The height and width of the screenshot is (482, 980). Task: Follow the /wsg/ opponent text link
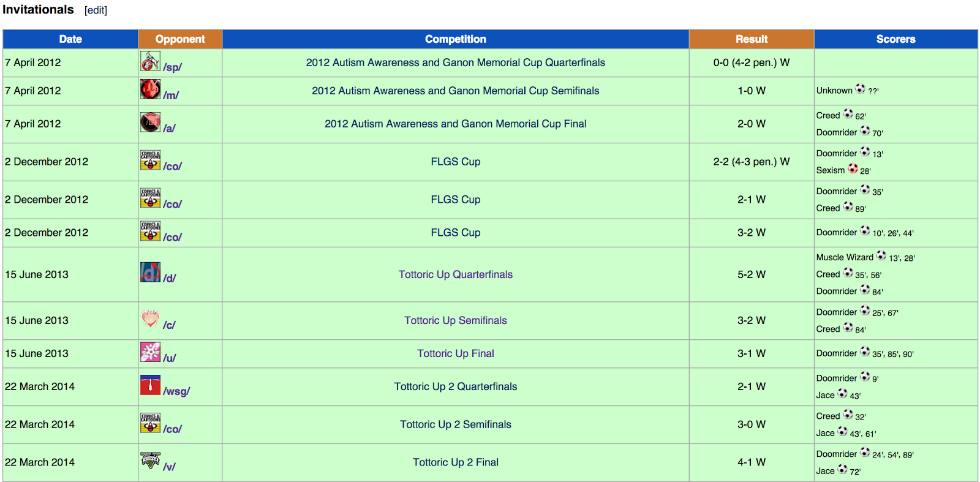click(x=176, y=391)
